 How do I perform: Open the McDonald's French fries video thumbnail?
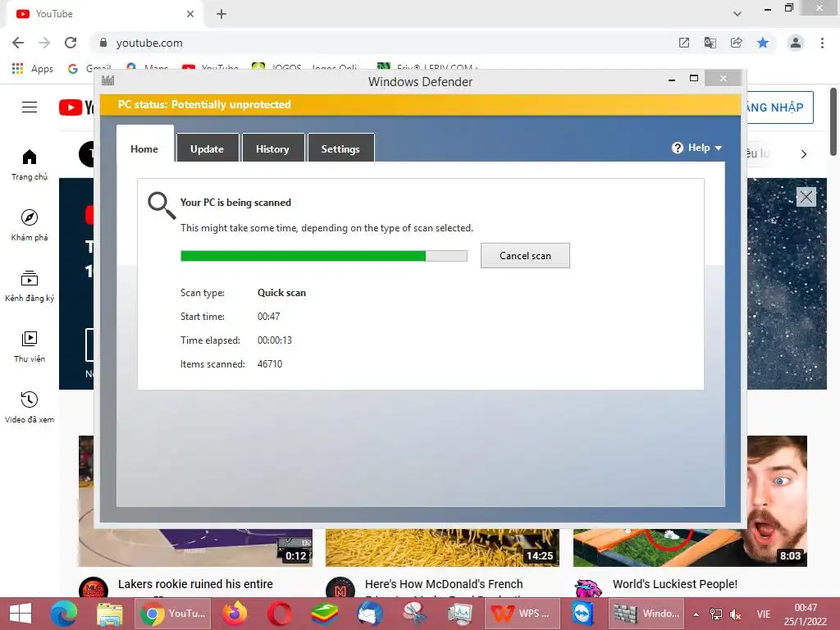(x=442, y=547)
